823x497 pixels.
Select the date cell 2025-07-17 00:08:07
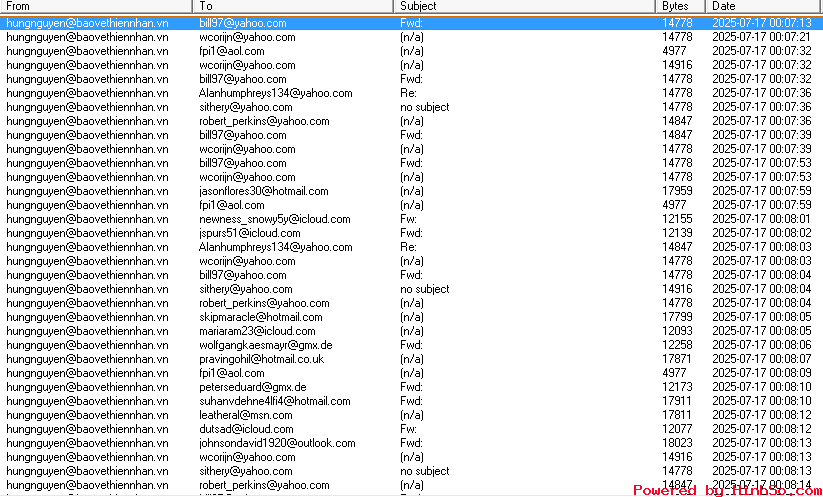(x=762, y=359)
